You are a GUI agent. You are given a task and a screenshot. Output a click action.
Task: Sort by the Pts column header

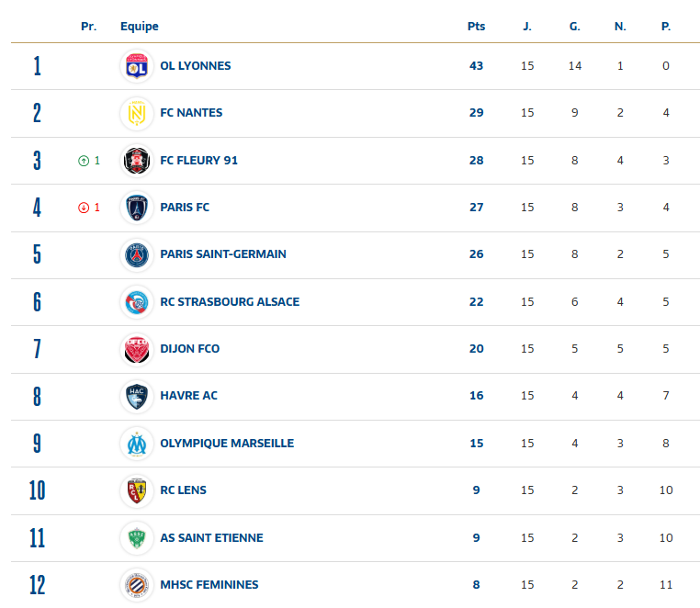pyautogui.click(x=476, y=27)
